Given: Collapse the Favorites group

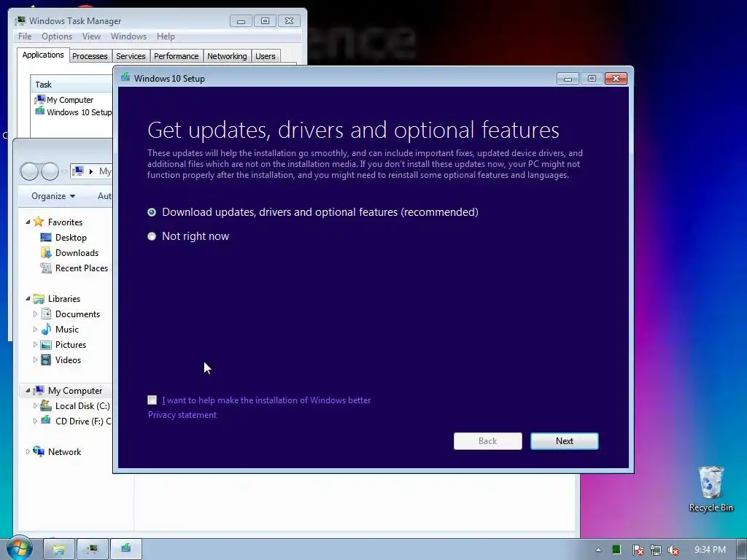Looking at the screenshot, I should [x=28, y=222].
